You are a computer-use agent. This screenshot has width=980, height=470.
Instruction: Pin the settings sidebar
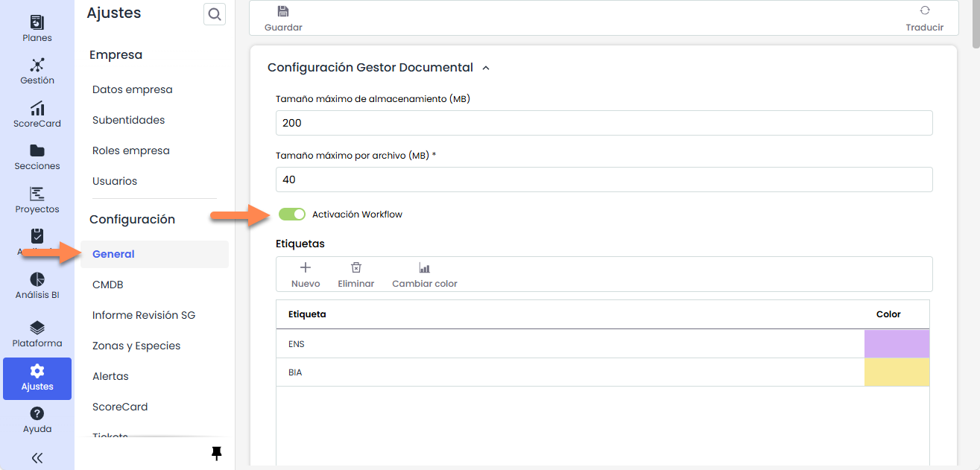217,453
